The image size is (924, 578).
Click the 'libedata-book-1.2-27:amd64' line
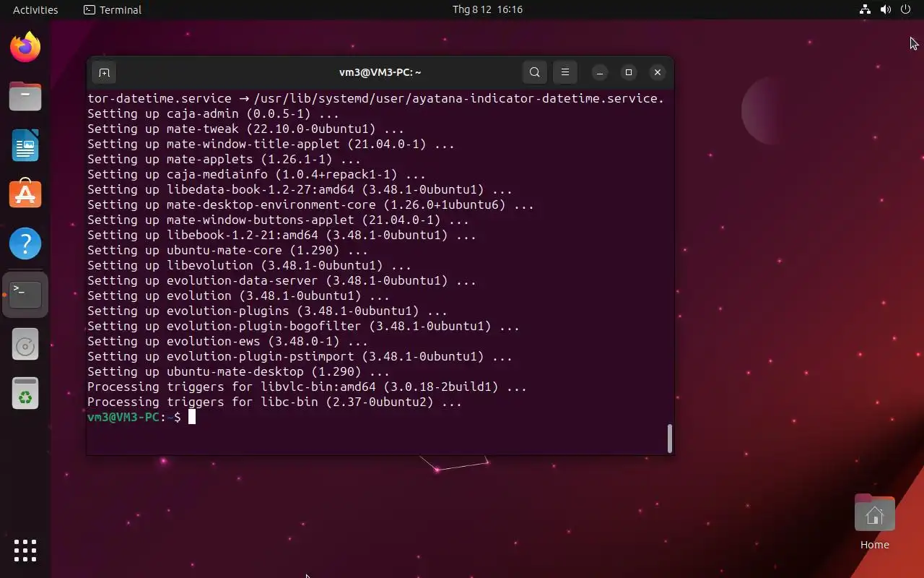300,189
